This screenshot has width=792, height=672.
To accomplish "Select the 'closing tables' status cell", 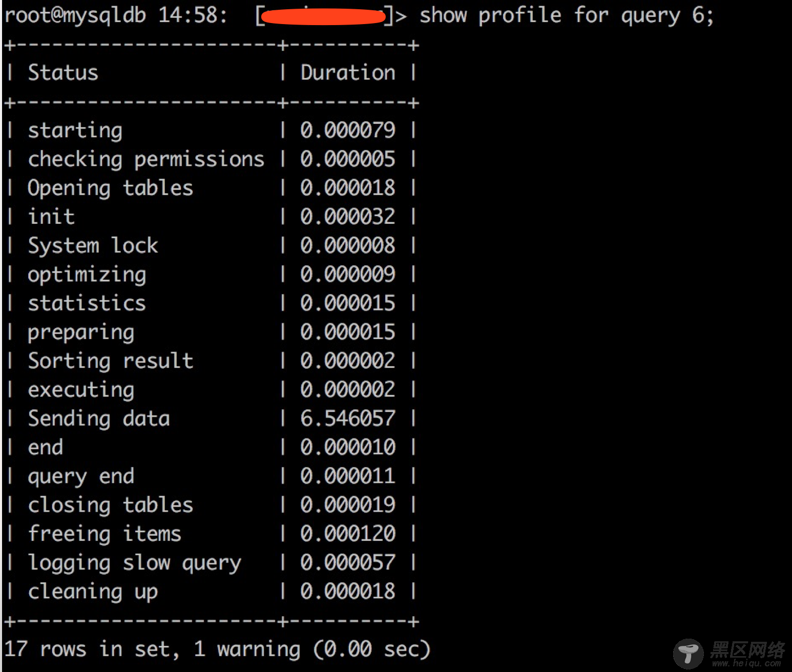I will click(x=111, y=505).
